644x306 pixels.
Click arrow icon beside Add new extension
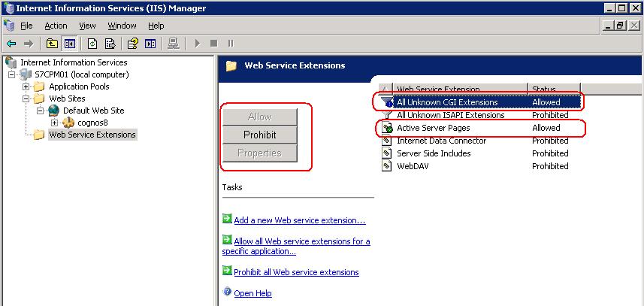pos(227,219)
